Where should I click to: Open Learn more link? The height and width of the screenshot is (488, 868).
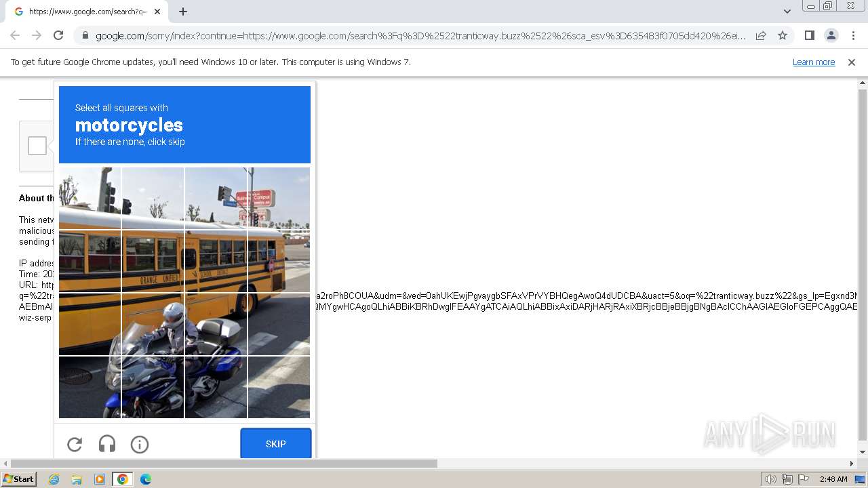[x=814, y=62]
